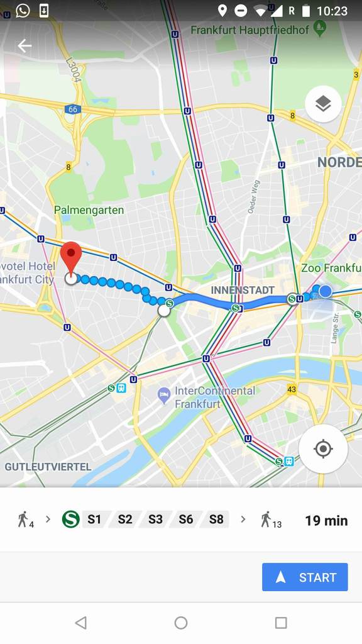Tap the 4-minute walking icon

point(25,520)
